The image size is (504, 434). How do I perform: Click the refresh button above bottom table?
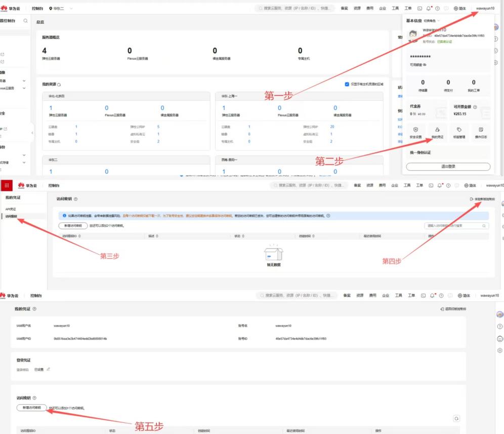pyautogui.click(x=456, y=419)
